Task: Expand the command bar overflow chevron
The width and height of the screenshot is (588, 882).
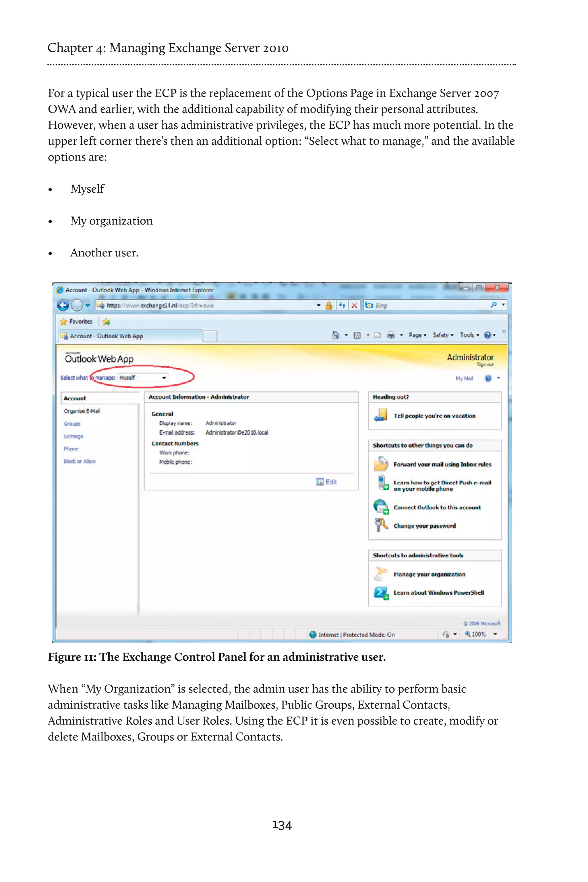Action: [x=504, y=332]
